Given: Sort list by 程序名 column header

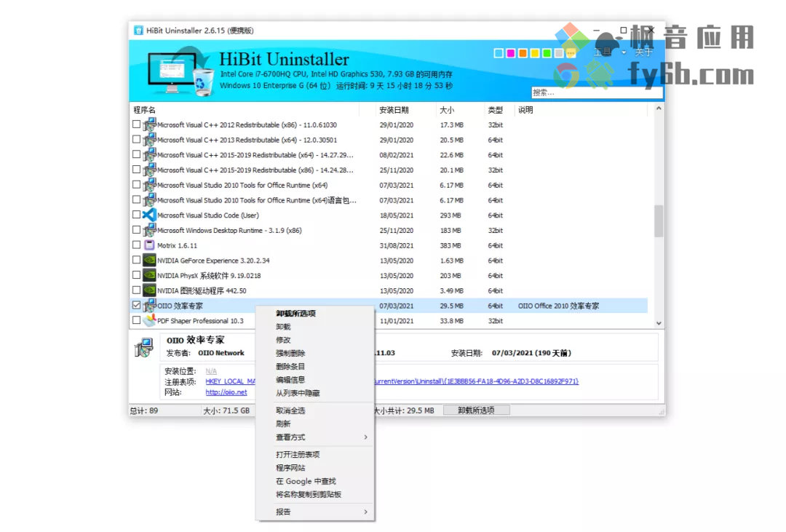Looking at the screenshot, I should tap(144, 110).
